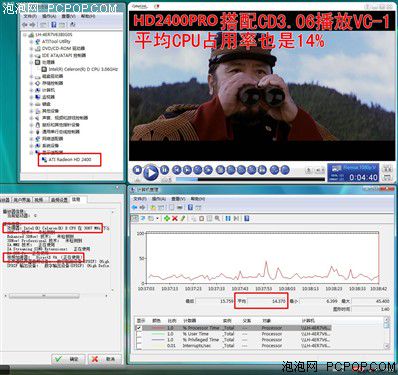Expand the IDE ATA/ATAPI controllers node
Viewport: 398px width, 375px height.
[x=31, y=56]
